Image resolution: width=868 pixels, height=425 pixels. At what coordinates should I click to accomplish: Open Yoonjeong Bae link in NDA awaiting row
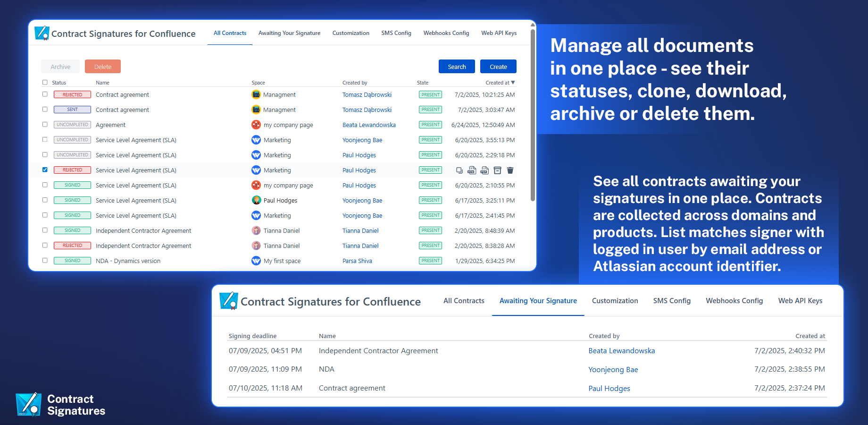613,370
